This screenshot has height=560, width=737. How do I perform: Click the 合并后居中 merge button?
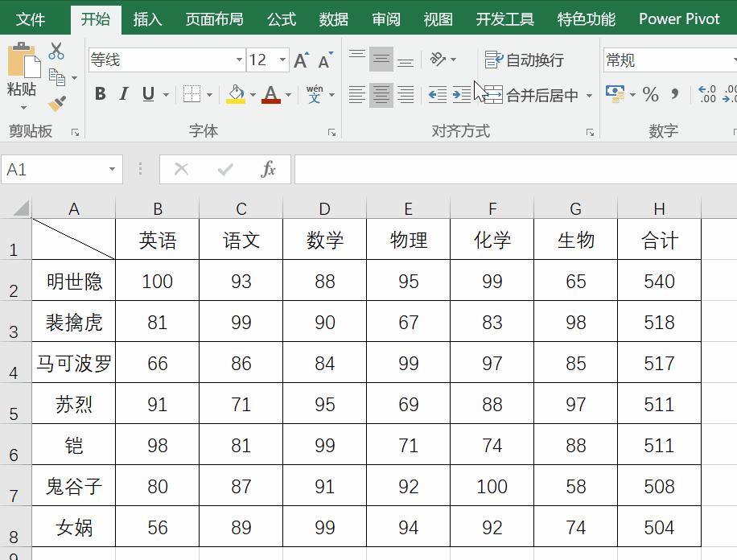point(534,95)
